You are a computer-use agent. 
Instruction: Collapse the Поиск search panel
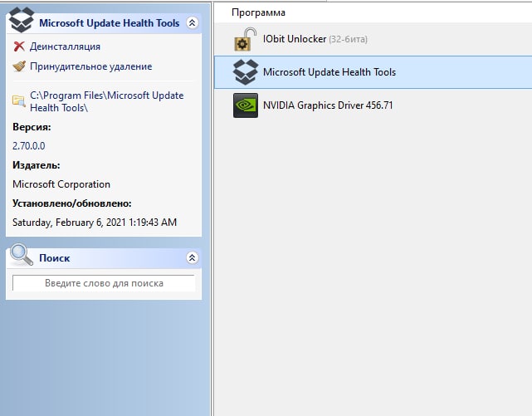[192, 258]
